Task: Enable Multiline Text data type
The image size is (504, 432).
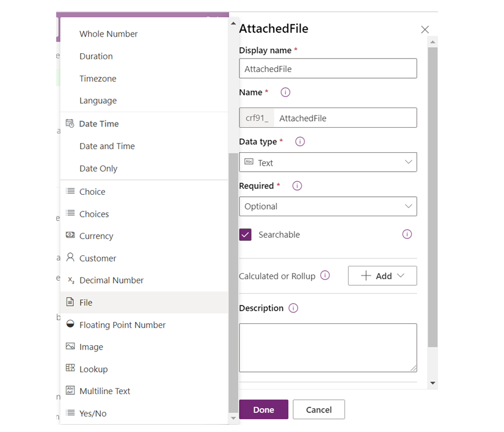Action: [72, 390]
